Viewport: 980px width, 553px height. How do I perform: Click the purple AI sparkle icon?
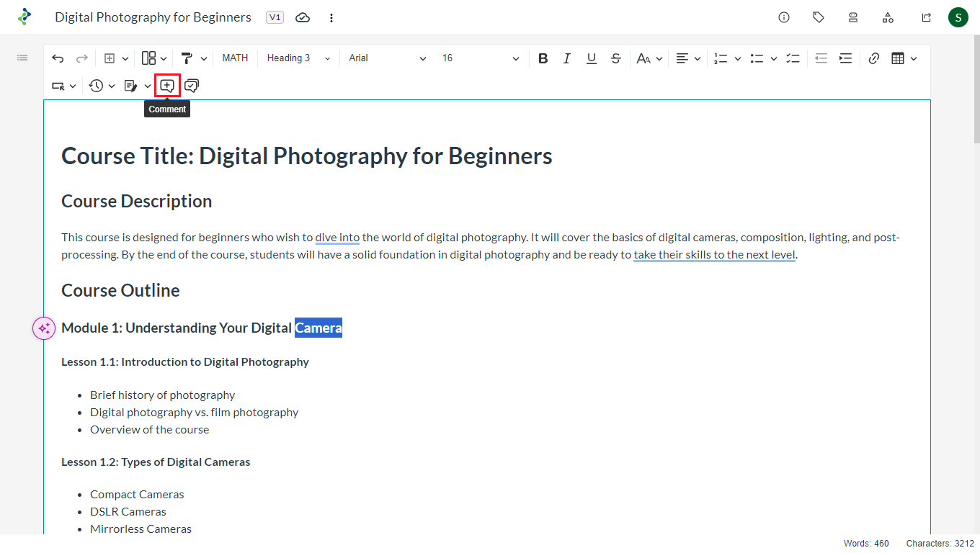pyautogui.click(x=44, y=328)
